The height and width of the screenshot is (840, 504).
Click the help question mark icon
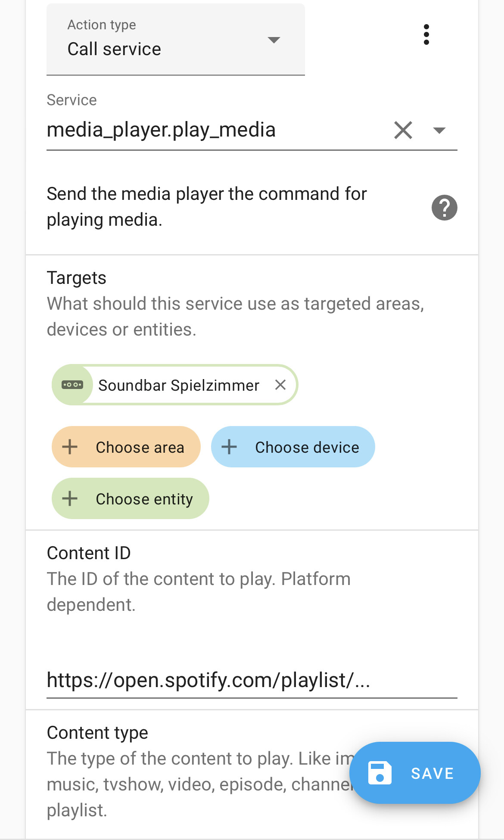click(445, 207)
